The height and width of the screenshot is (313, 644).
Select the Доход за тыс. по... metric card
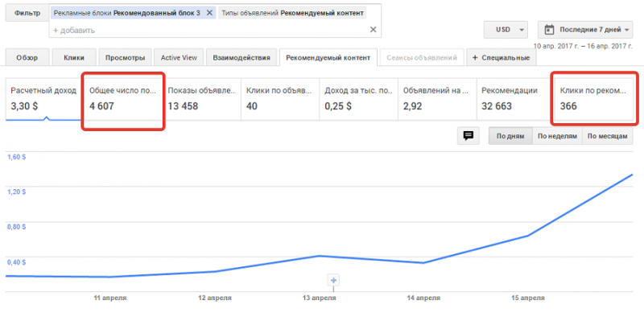(358, 99)
